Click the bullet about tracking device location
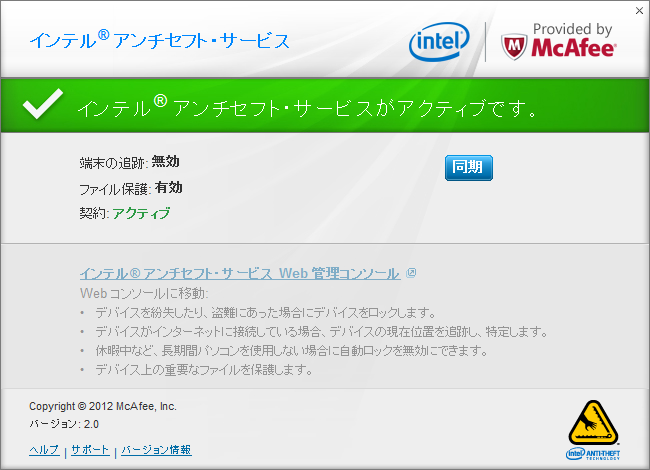Image resolution: width=650 pixels, height=470 pixels. pos(322,331)
